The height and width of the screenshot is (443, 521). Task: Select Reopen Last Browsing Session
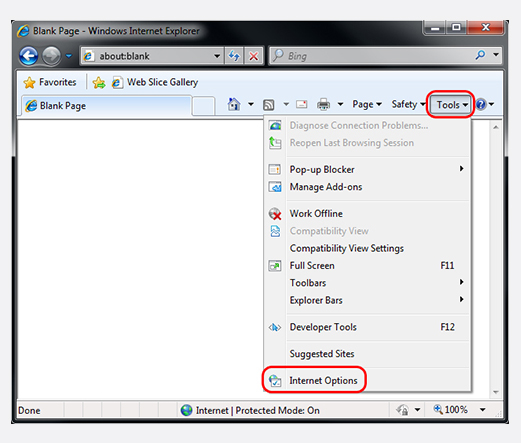pyautogui.click(x=367, y=143)
